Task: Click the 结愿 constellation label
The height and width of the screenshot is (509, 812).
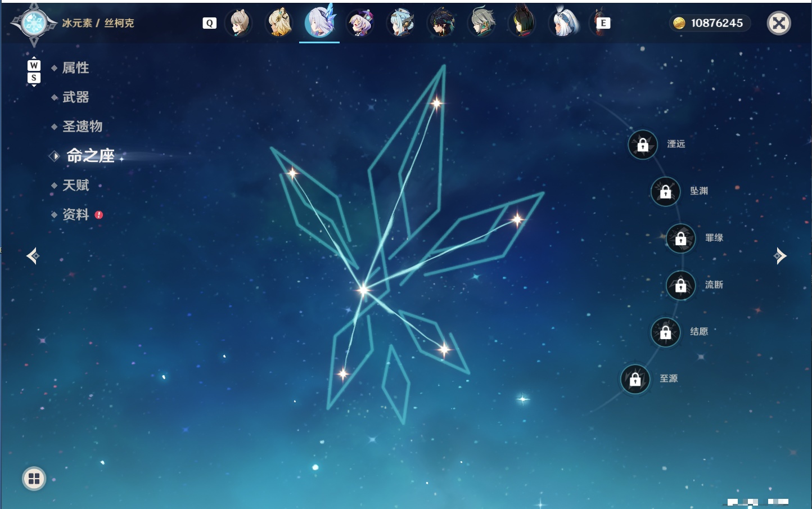Action: click(x=699, y=332)
